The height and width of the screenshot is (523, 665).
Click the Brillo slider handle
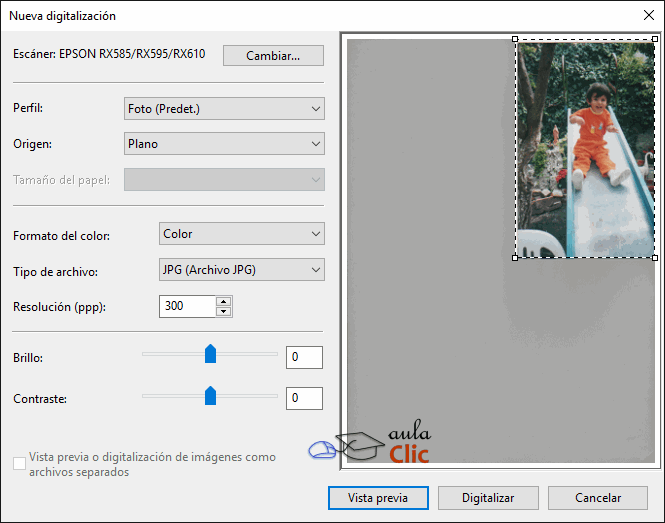(210, 355)
